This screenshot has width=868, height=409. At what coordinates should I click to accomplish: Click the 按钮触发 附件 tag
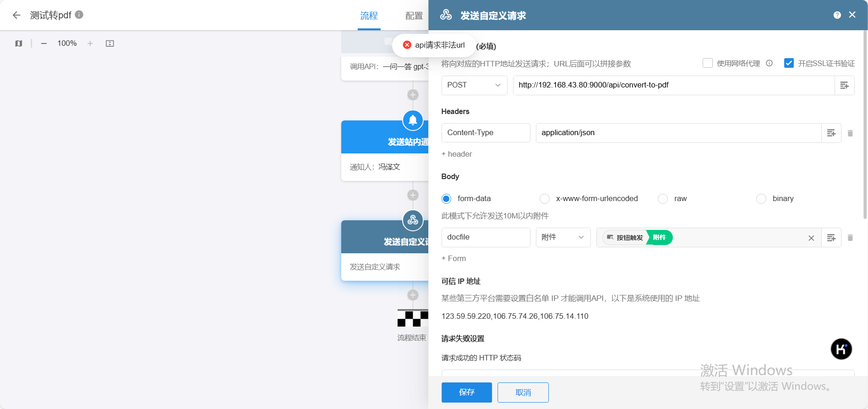(637, 238)
